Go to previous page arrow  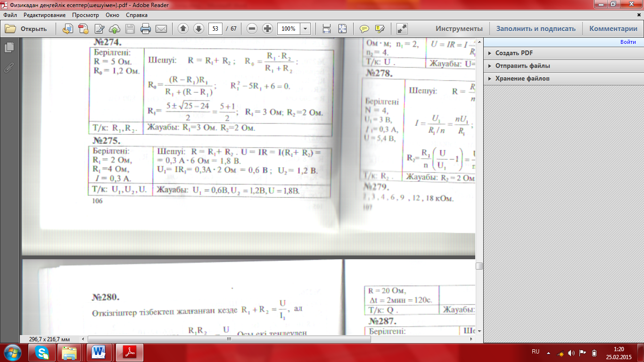tap(183, 29)
